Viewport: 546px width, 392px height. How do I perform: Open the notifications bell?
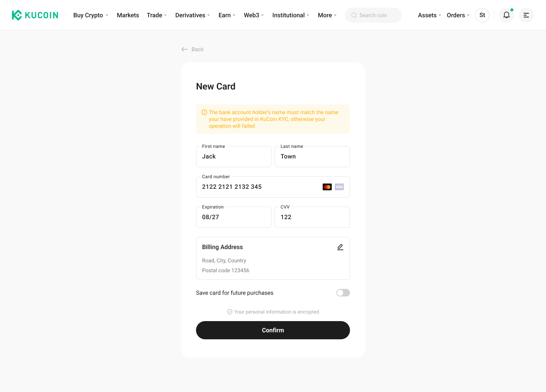[507, 15]
